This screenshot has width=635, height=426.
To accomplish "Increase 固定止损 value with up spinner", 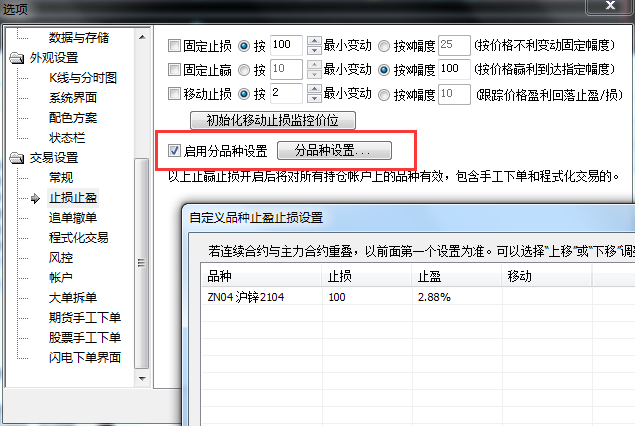I will 314,40.
